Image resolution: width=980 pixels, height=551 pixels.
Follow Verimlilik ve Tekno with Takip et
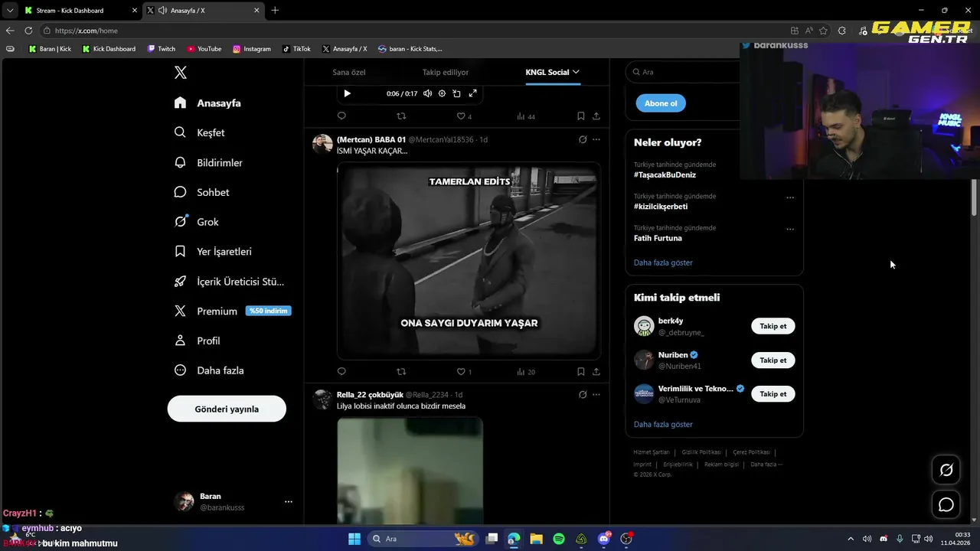click(773, 393)
